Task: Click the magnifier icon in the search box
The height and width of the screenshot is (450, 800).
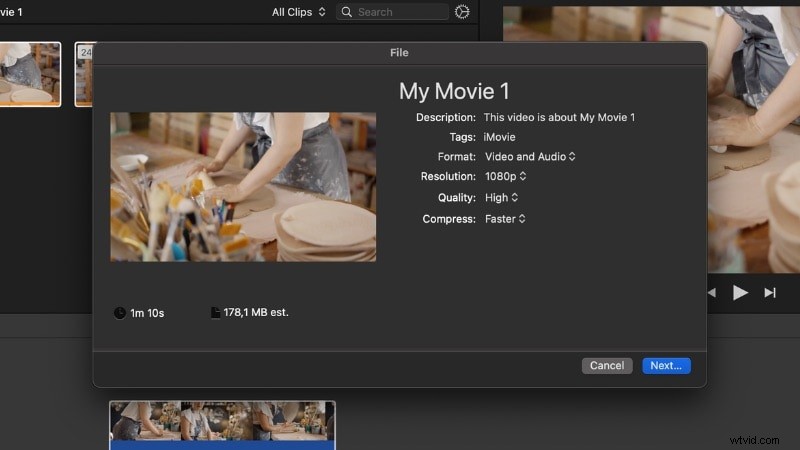Action: pos(346,12)
